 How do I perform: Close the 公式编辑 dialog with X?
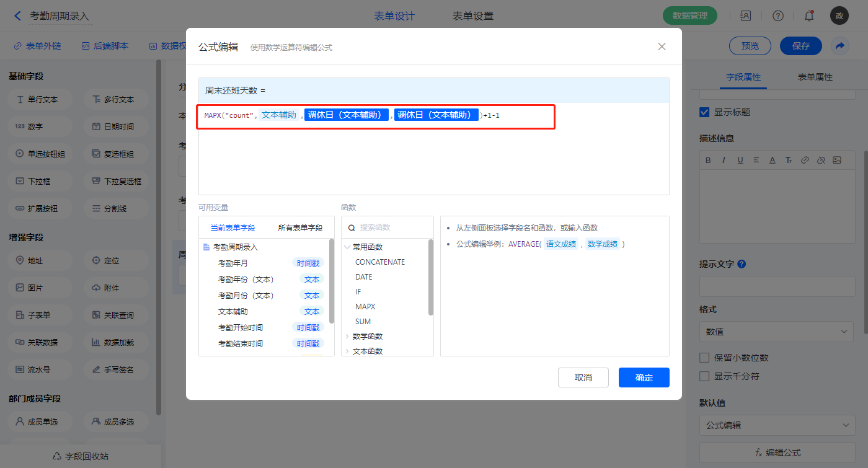click(x=662, y=46)
